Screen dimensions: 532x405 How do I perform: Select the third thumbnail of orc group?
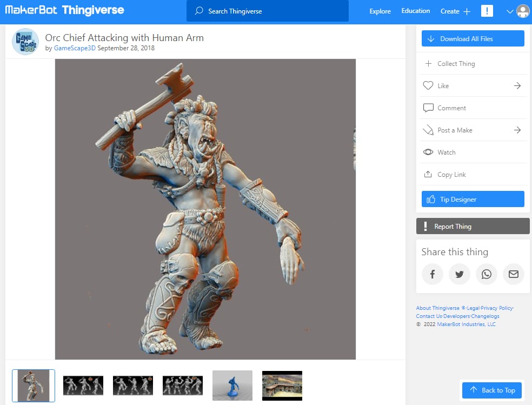coord(133,386)
